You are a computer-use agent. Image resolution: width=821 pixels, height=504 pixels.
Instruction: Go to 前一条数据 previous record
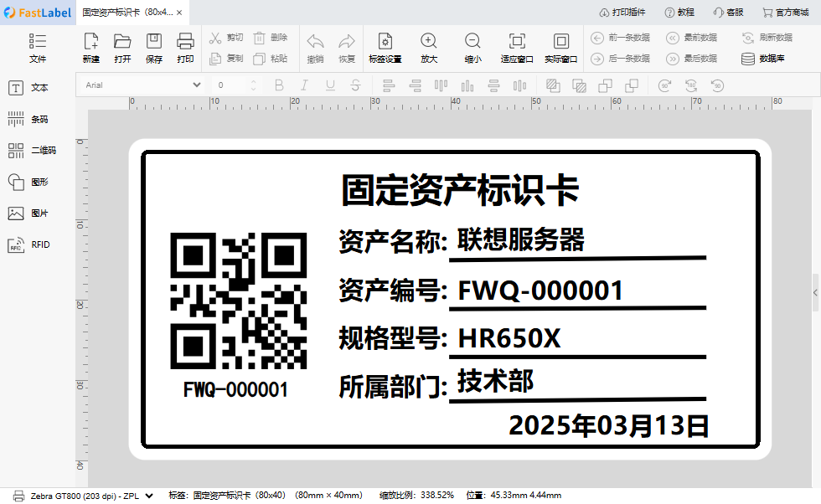tap(620, 38)
